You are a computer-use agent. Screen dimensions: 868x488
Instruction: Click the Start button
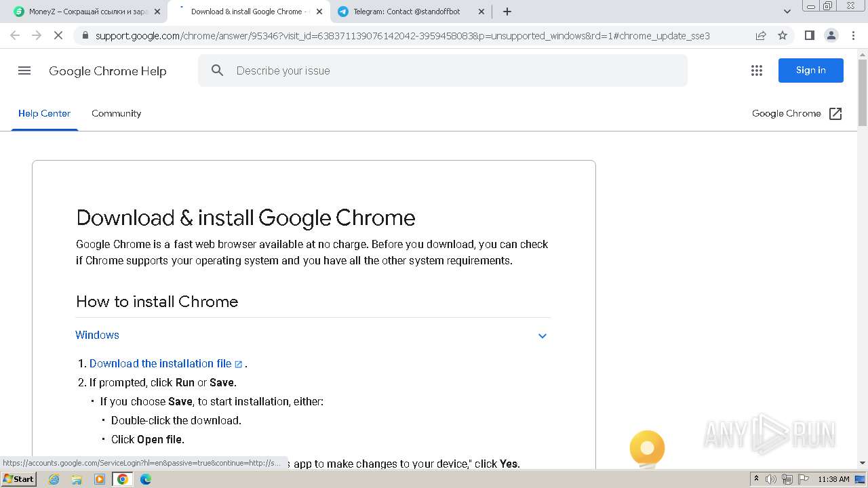point(19,479)
